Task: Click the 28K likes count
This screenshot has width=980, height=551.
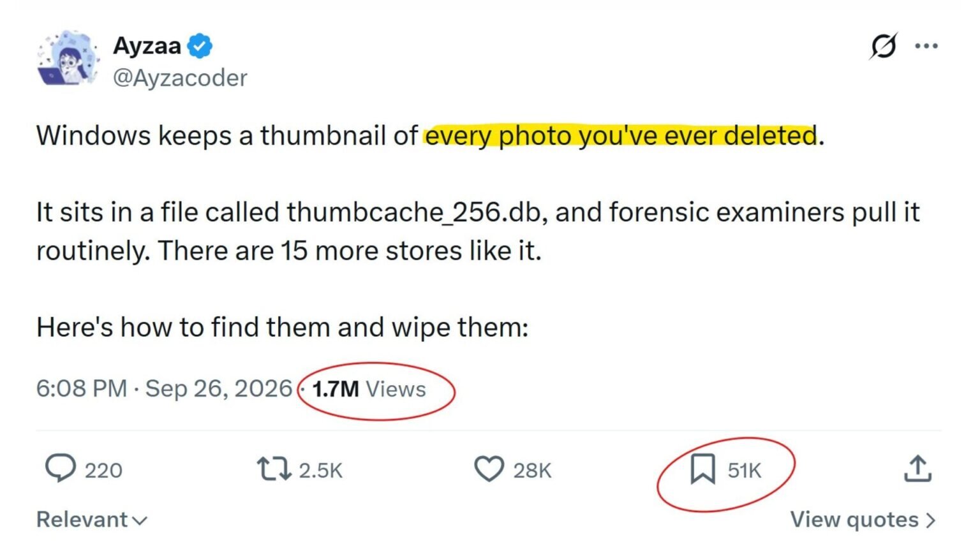Action: (532, 471)
